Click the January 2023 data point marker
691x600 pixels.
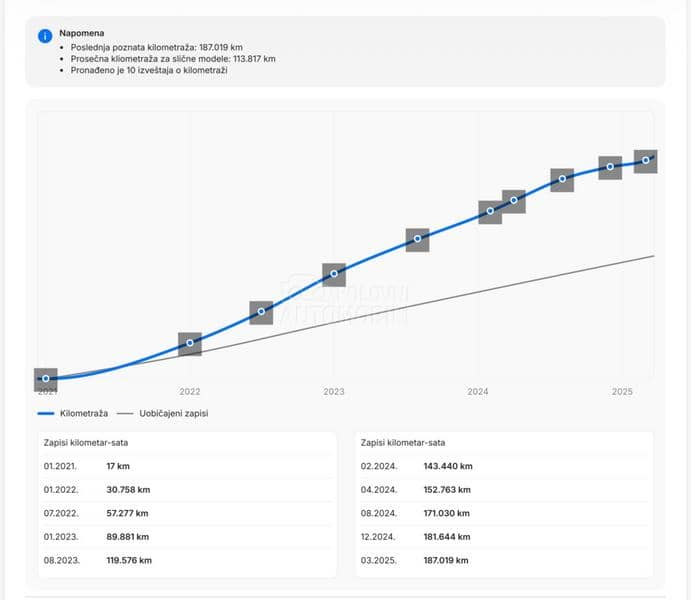pos(334,275)
